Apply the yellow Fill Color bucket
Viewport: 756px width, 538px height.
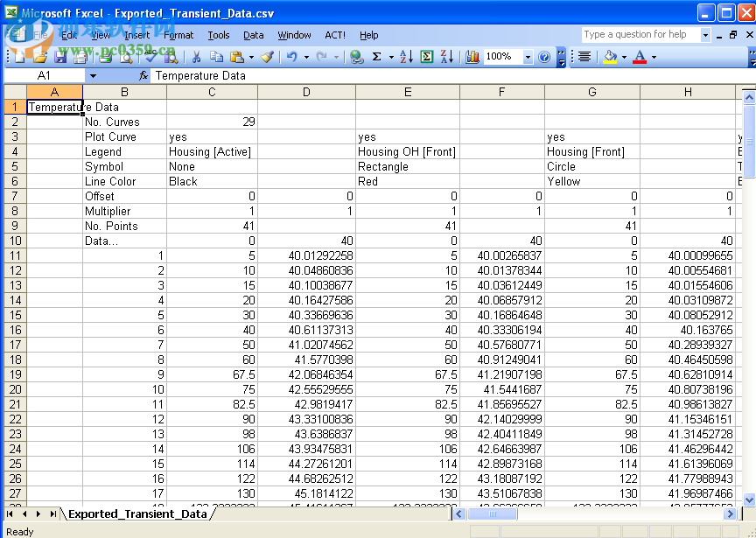(x=611, y=57)
